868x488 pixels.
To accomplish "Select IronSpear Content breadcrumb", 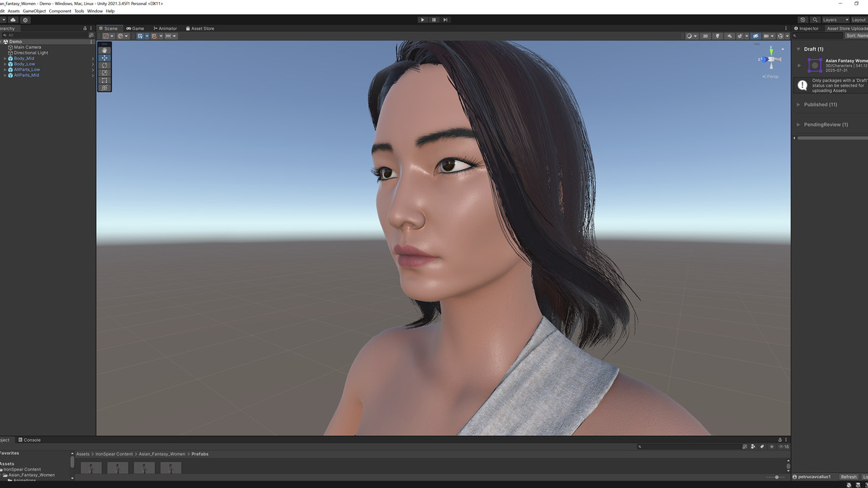I will pos(114,454).
